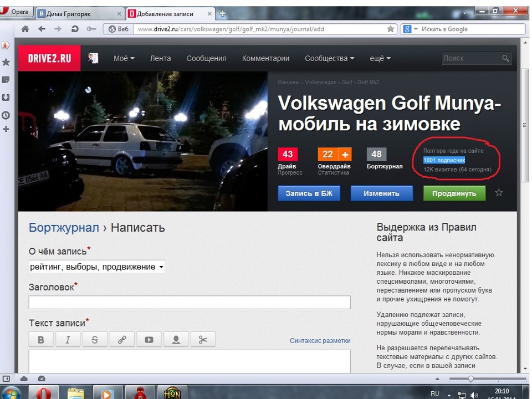Open the О чём запись topic dropdown
This screenshot has width=532, height=399.
click(96, 267)
